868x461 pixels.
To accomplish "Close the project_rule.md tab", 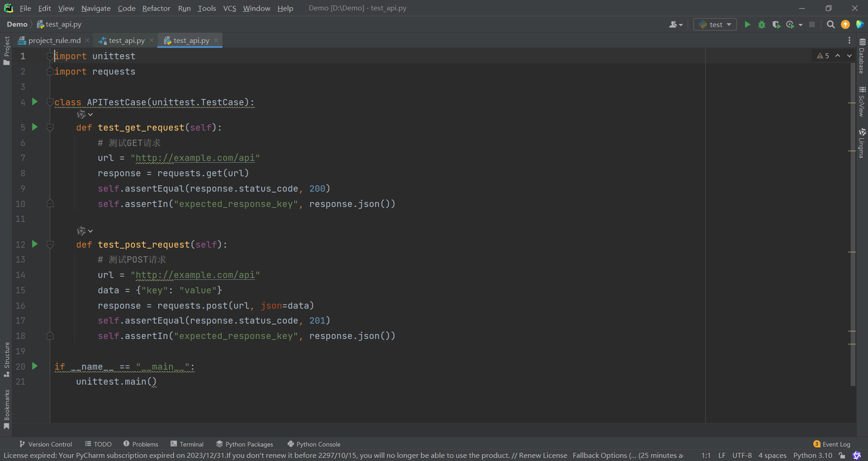I will (87, 40).
